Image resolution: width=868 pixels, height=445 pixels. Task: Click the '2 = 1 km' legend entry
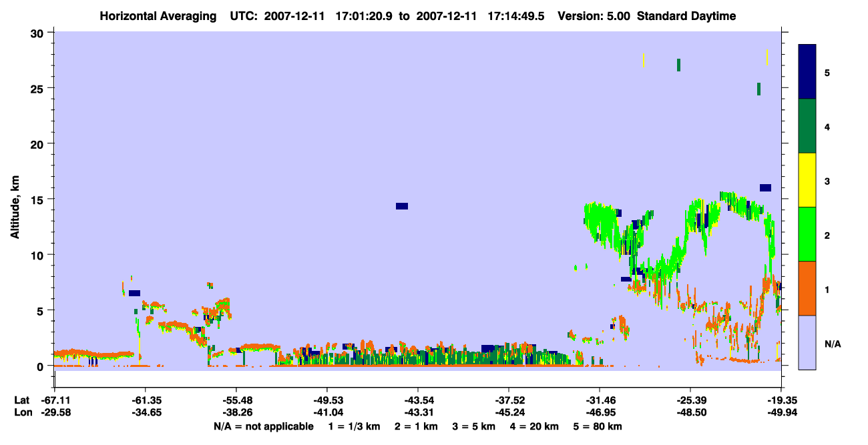(x=416, y=426)
